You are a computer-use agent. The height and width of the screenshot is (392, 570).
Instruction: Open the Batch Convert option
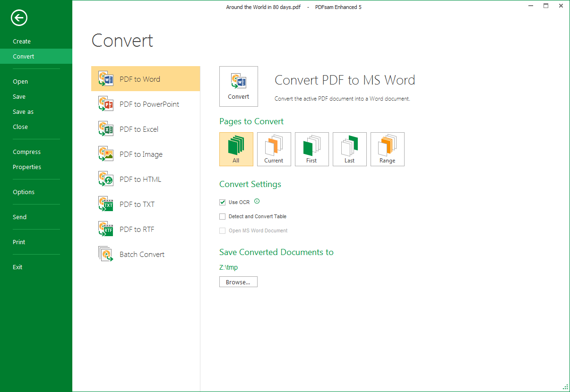(146, 254)
